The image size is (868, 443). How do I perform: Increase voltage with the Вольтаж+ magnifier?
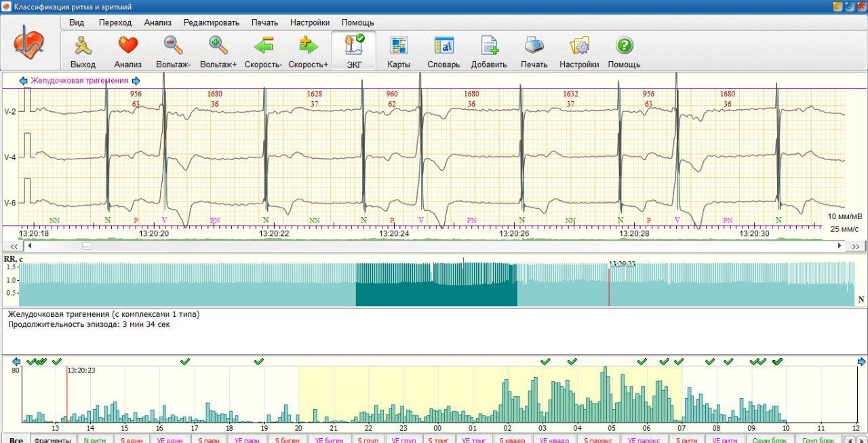tap(218, 47)
